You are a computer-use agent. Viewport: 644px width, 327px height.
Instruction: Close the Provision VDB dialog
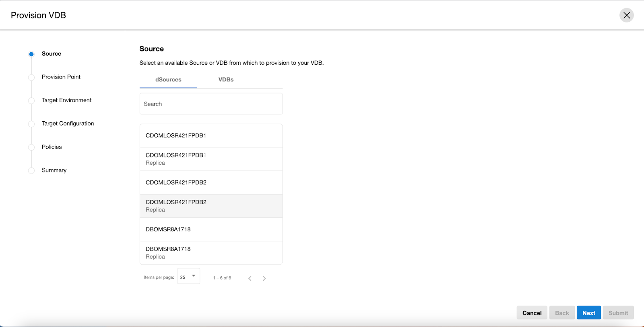[x=626, y=15]
